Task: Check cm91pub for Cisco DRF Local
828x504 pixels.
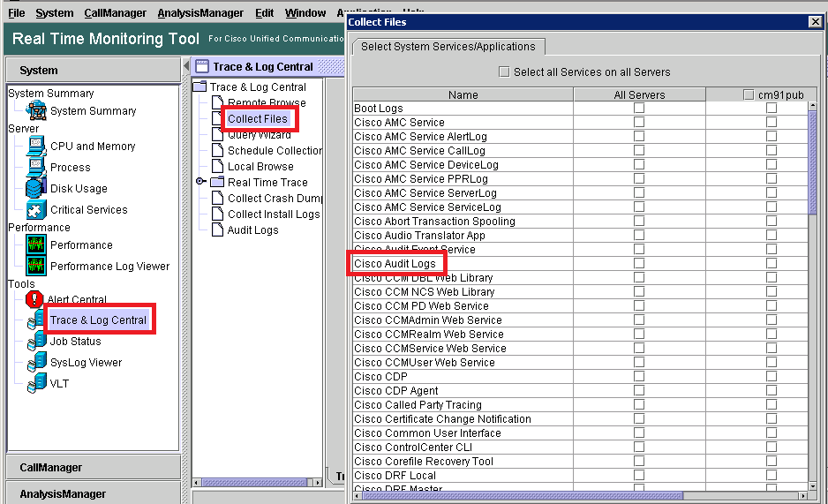Action: [x=772, y=475]
